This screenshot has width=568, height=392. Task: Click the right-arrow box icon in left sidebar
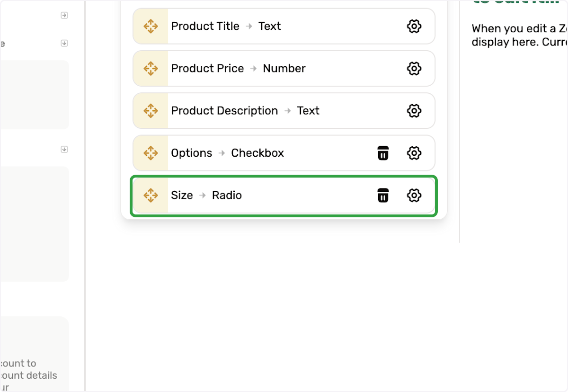(x=64, y=16)
